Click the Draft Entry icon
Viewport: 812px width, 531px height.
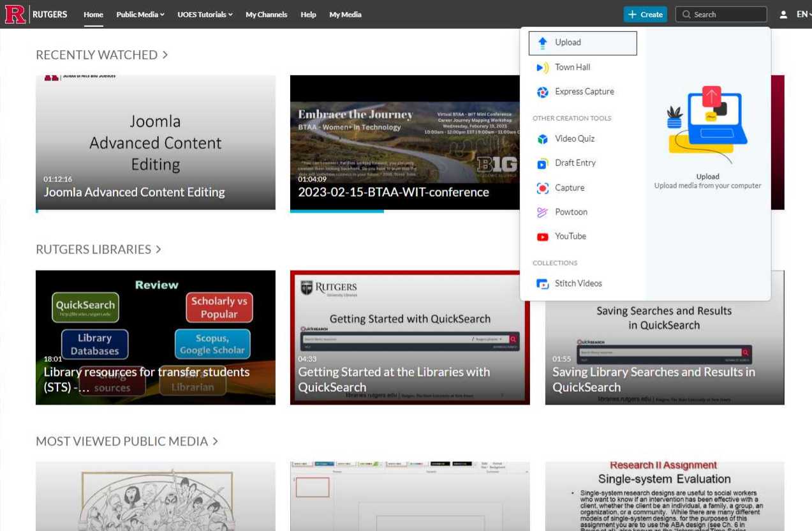pos(543,163)
